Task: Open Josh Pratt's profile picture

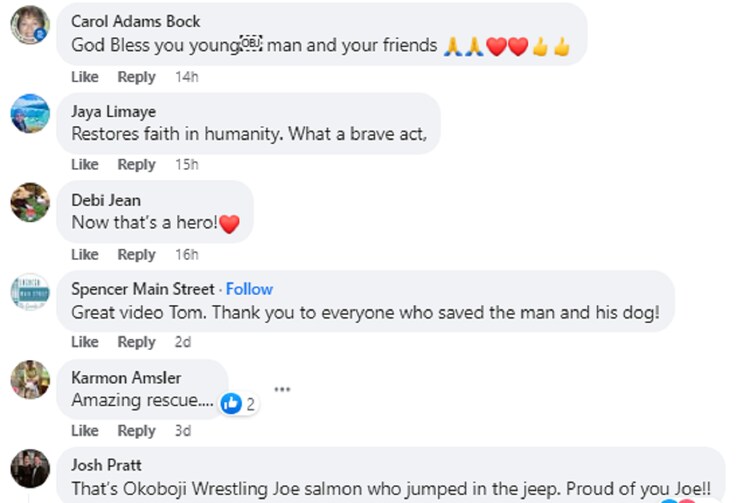Action: (x=29, y=468)
